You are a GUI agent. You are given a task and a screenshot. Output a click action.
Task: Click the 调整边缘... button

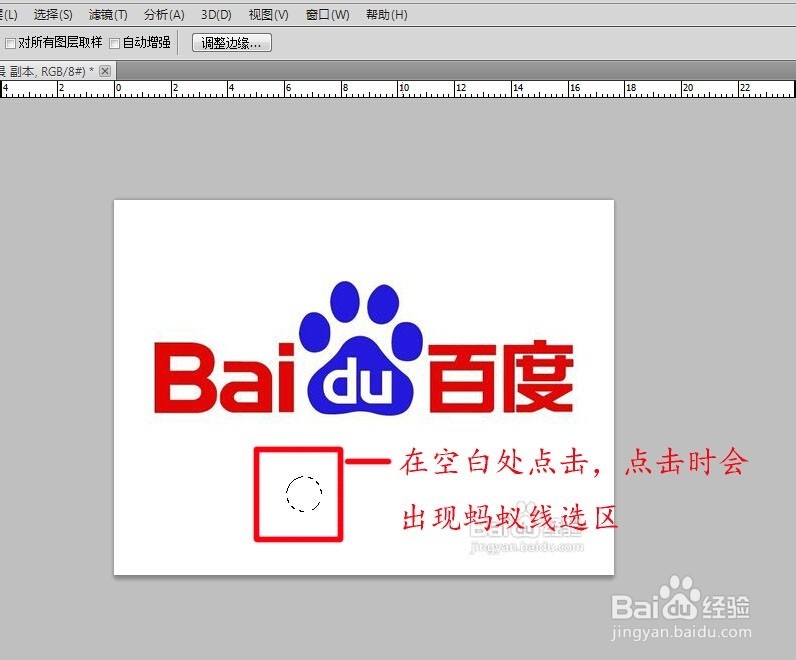pos(231,43)
